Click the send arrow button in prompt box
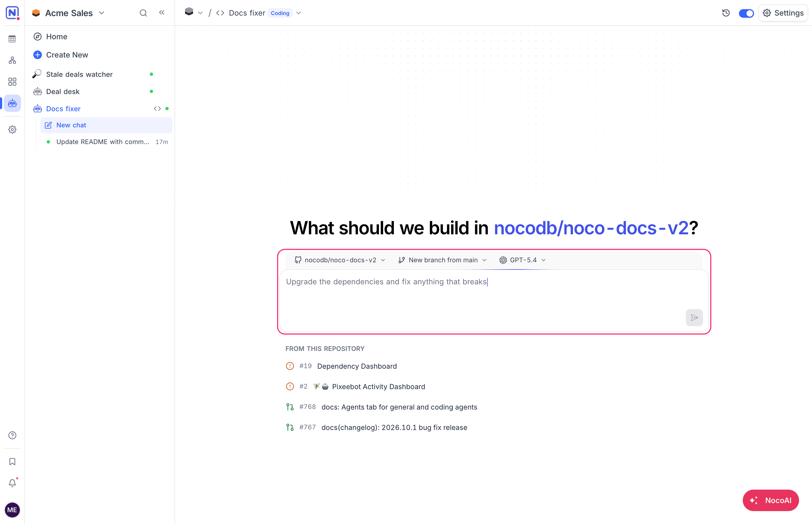The width and height of the screenshot is (812, 524). pos(694,317)
